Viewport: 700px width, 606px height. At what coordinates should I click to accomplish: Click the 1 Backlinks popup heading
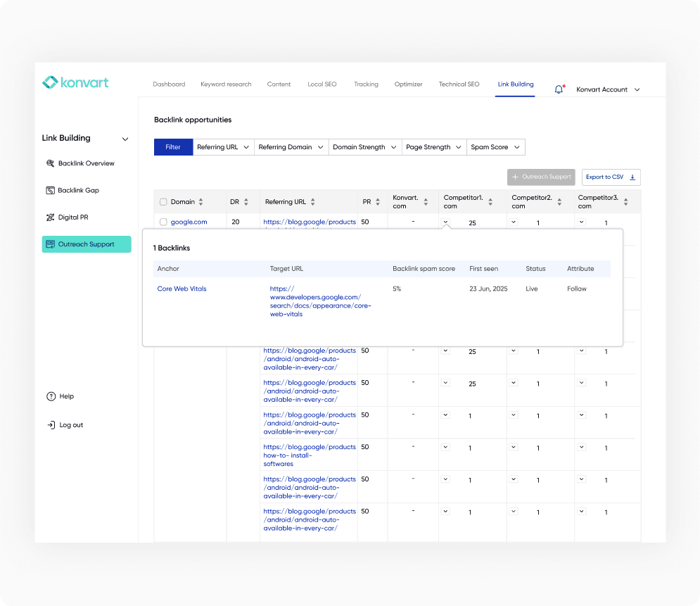(x=172, y=248)
